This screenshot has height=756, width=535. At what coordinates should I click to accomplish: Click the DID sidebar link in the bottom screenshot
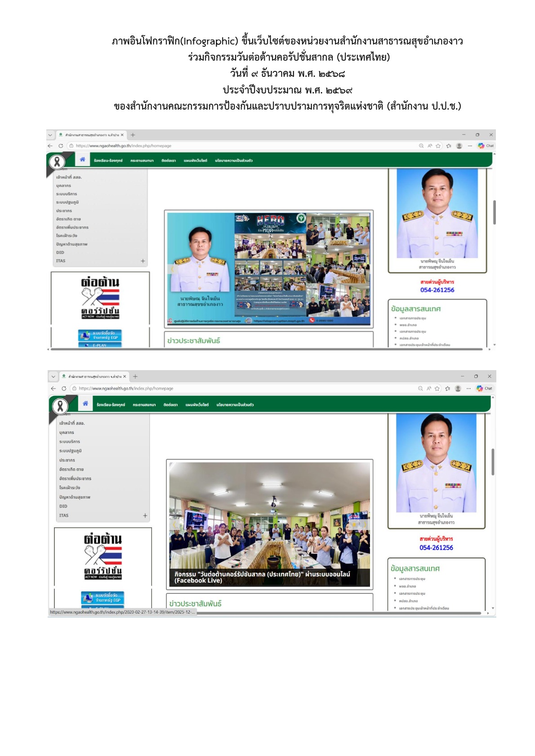tap(63, 506)
